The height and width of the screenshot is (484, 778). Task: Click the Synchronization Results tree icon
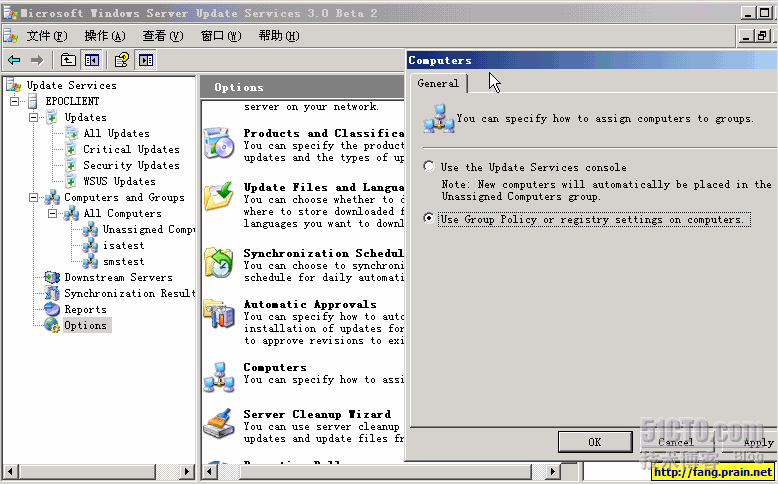tap(52, 293)
